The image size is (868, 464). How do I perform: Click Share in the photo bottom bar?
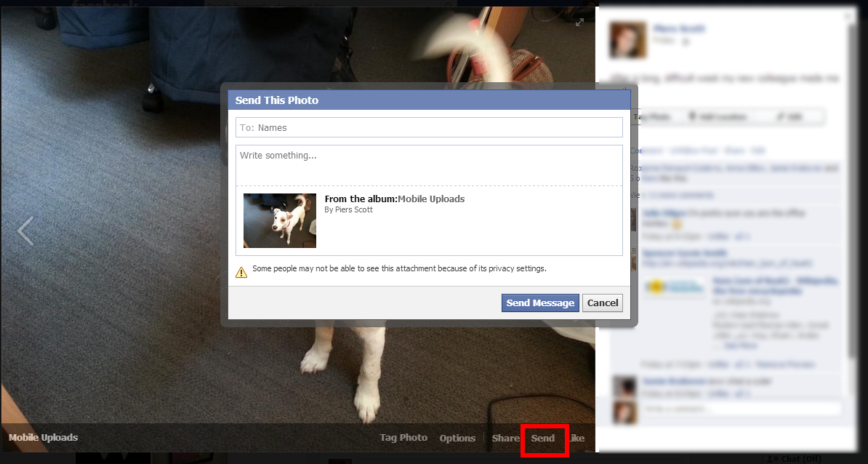(505, 438)
